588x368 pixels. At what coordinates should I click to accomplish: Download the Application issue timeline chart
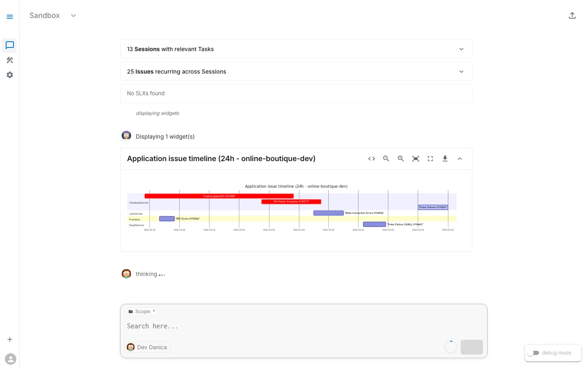point(445,159)
